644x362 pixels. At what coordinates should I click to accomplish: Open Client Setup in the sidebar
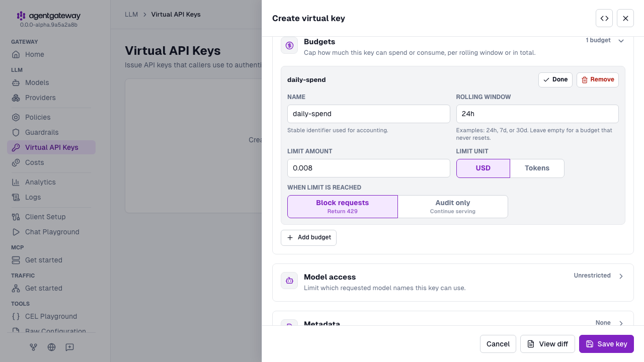tap(51, 217)
